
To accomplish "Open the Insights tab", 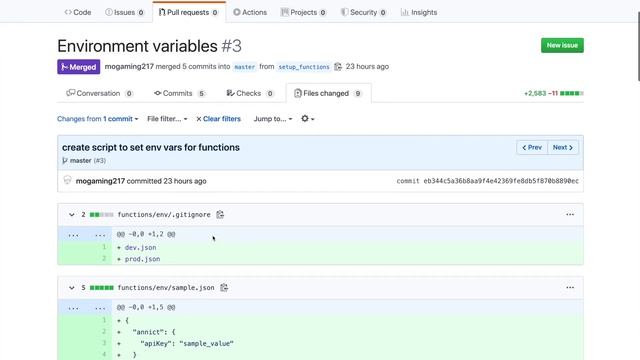I will pyautogui.click(x=419, y=12).
